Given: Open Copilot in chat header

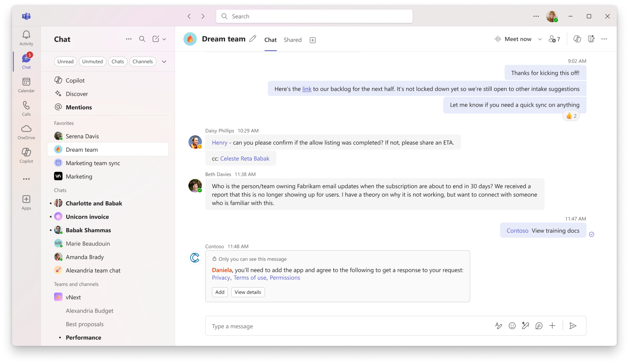Looking at the screenshot, I should (x=577, y=39).
